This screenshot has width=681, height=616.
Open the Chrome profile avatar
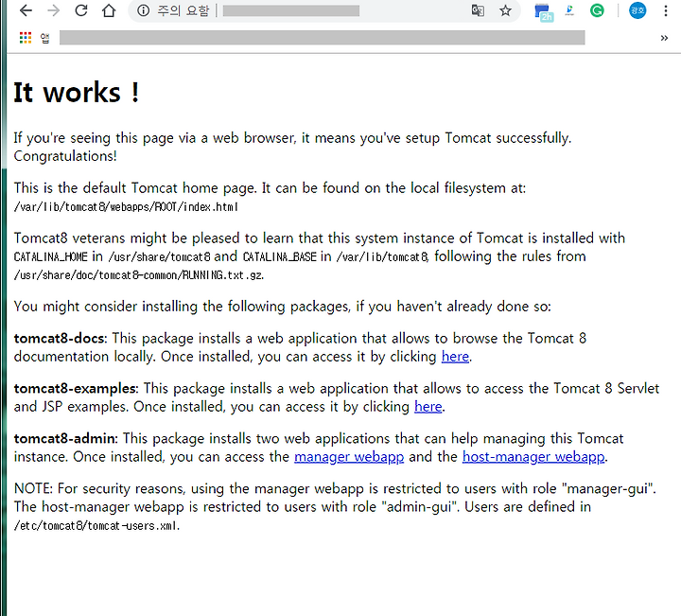pyautogui.click(x=637, y=10)
